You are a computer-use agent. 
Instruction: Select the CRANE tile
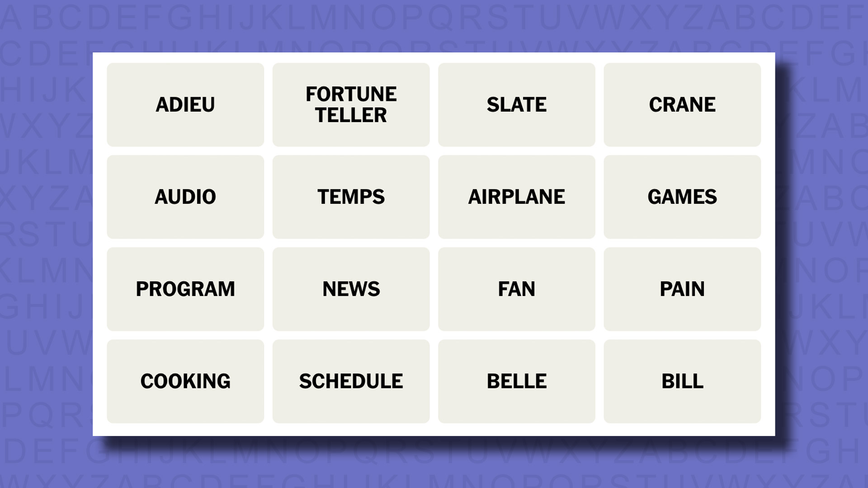[682, 104]
